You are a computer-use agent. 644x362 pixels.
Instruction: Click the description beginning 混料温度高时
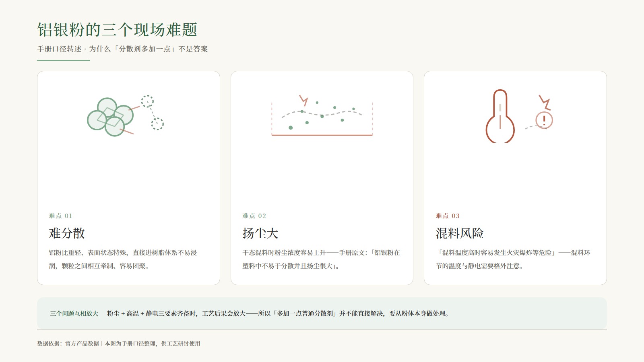click(x=513, y=259)
